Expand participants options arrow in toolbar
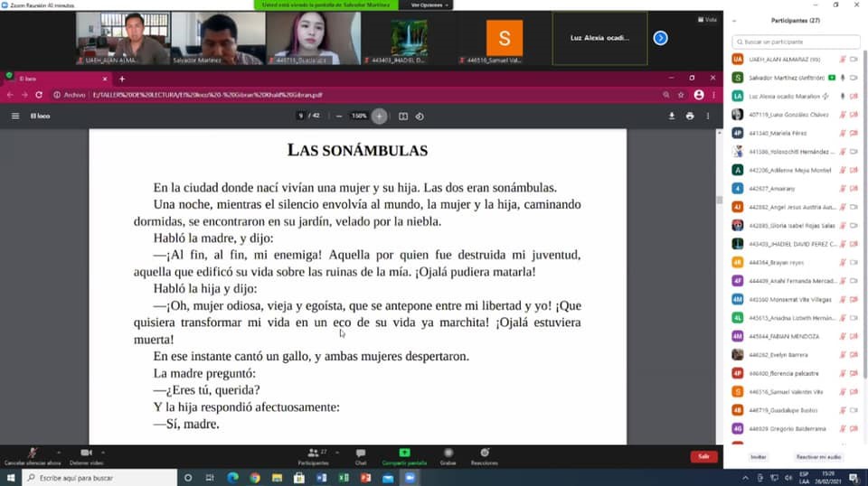Screen dimensions: 868x486 (337, 453)
